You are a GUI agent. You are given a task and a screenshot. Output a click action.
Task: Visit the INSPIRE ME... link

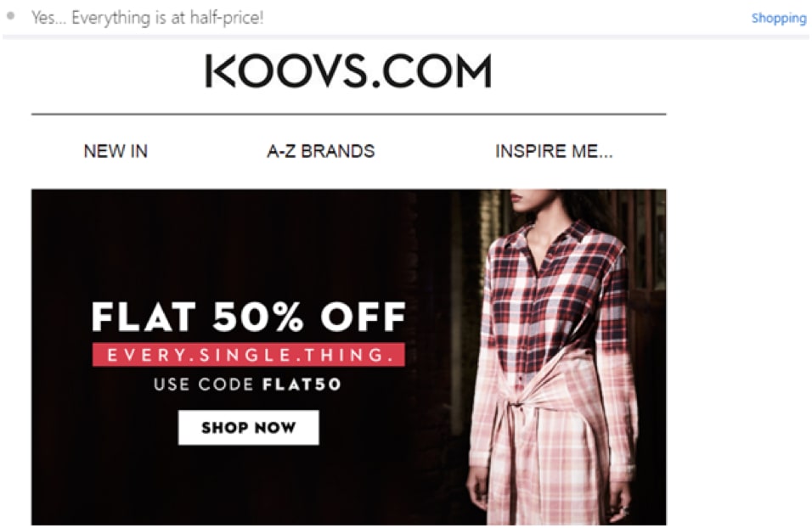(554, 151)
